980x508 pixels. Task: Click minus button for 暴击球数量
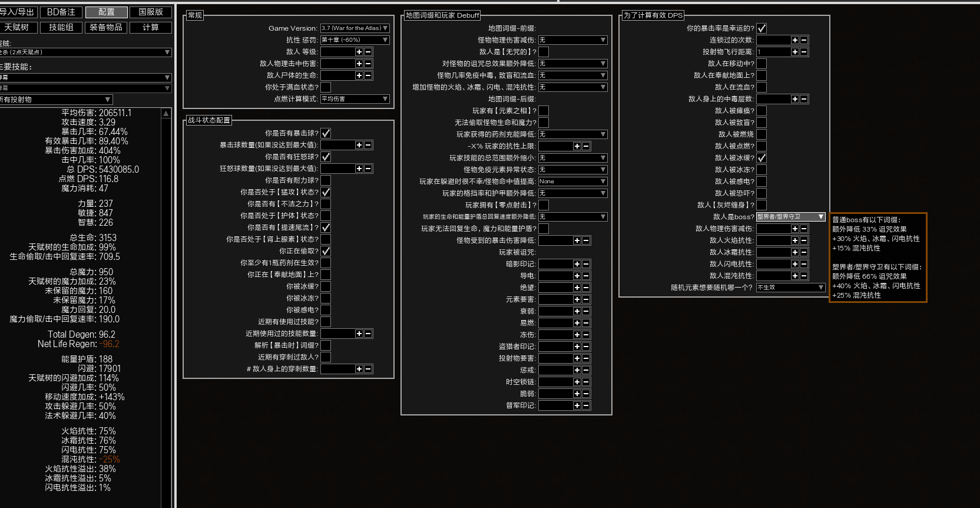pyautogui.click(x=368, y=145)
